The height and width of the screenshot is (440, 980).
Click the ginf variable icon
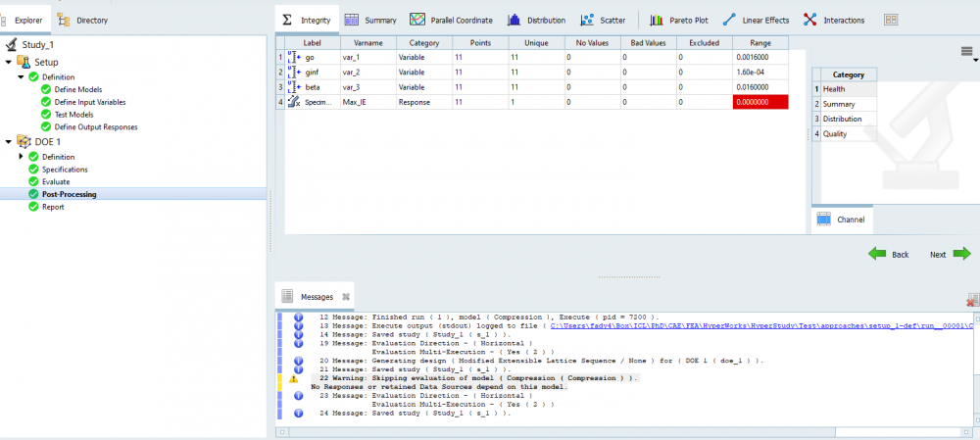click(294, 73)
